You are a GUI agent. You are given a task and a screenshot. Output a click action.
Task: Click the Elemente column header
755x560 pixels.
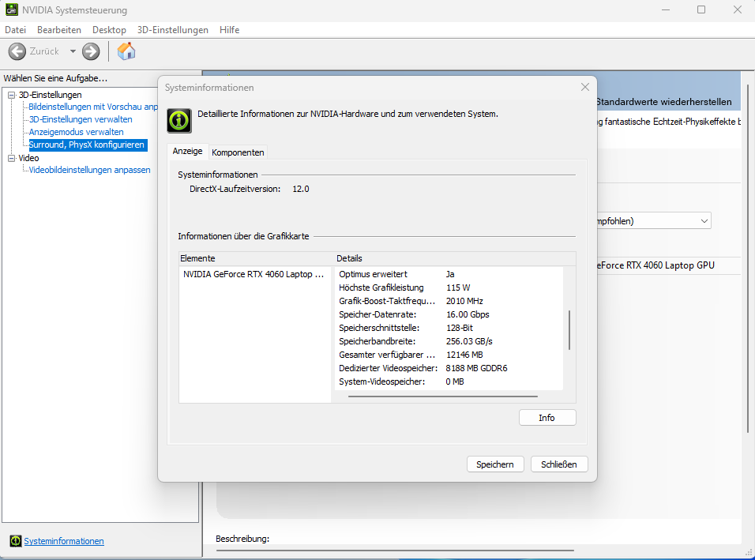coord(256,258)
